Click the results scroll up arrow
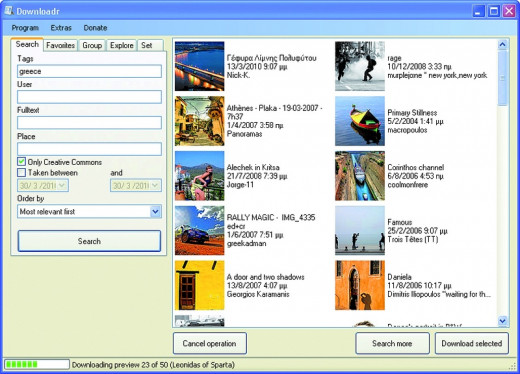This screenshot has height=374, width=520. 503,45
